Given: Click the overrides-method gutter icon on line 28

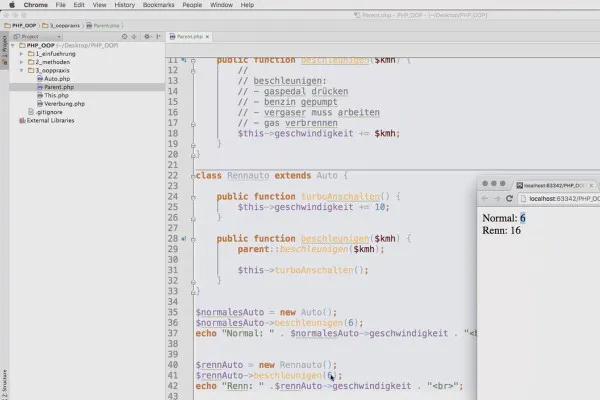Looking at the screenshot, I should 184,238.
